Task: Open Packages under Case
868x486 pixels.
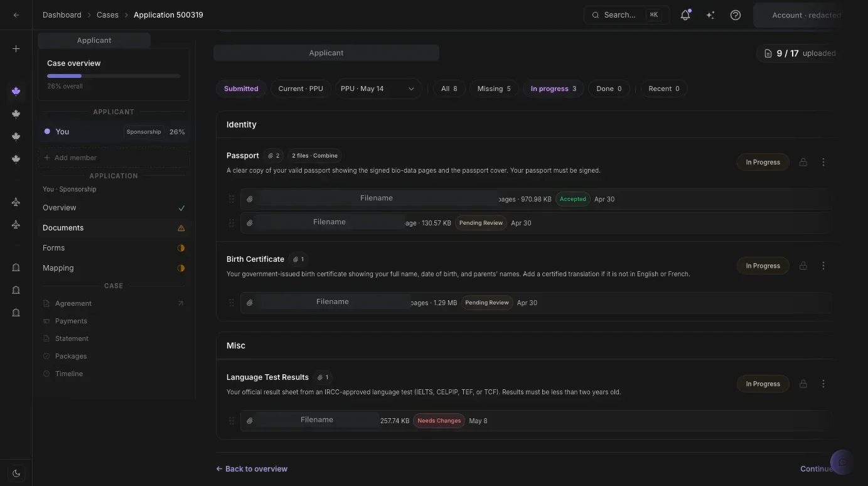Action: pos(114,356)
